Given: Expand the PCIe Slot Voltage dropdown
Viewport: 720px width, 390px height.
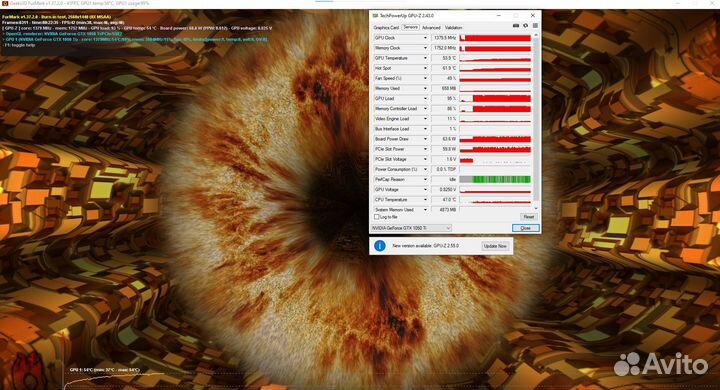Looking at the screenshot, I should [x=425, y=159].
